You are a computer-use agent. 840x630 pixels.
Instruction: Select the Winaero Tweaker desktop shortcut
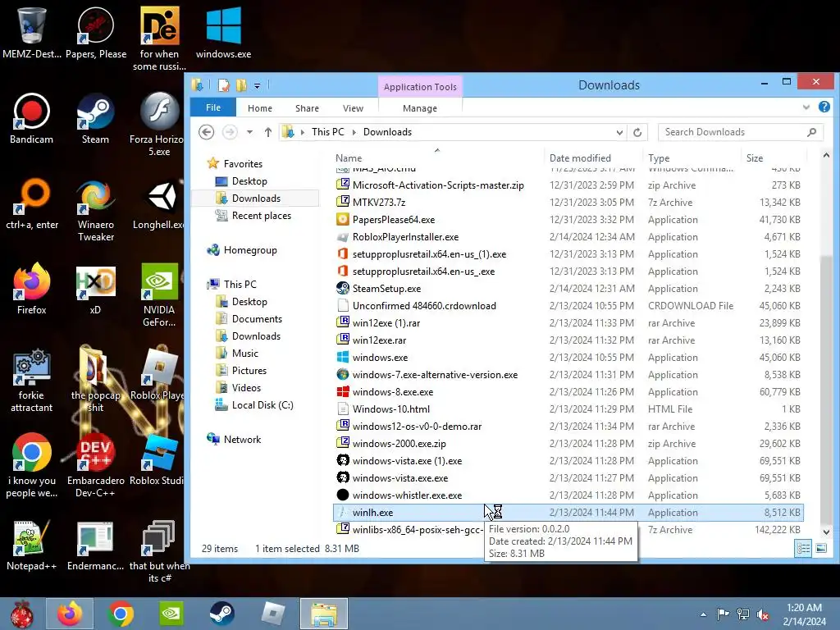click(95, 210)
